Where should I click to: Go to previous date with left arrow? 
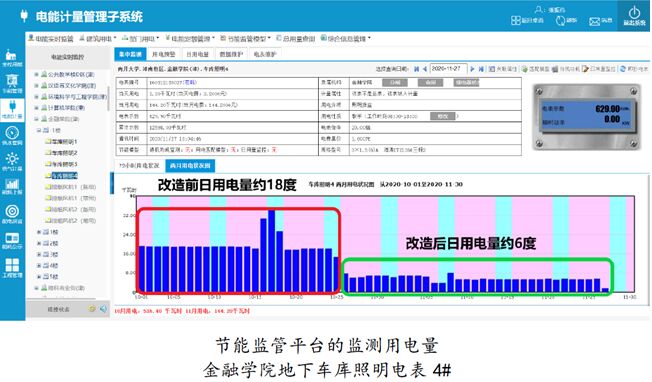pyautogui.click(x=425, y=69)
